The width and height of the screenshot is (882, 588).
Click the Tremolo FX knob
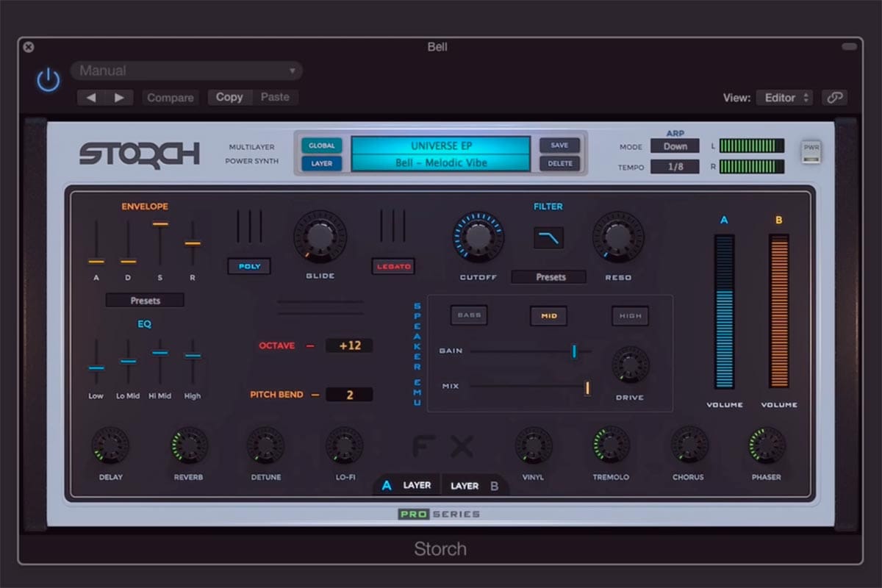click(x=611, y=445)
